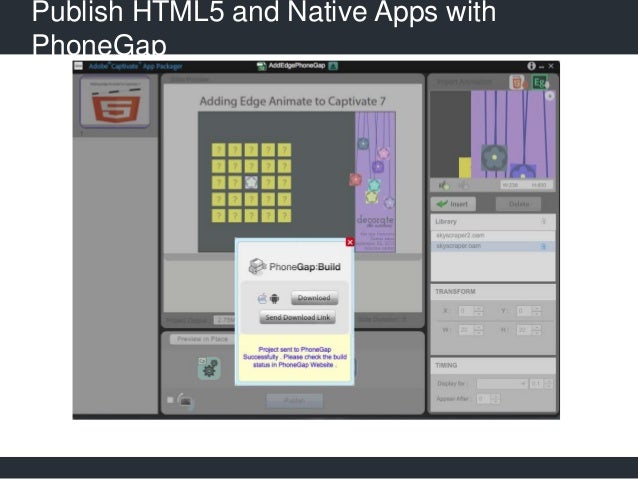Click the dimmed Publish button
638x479 pixels.
coord(295,401)
